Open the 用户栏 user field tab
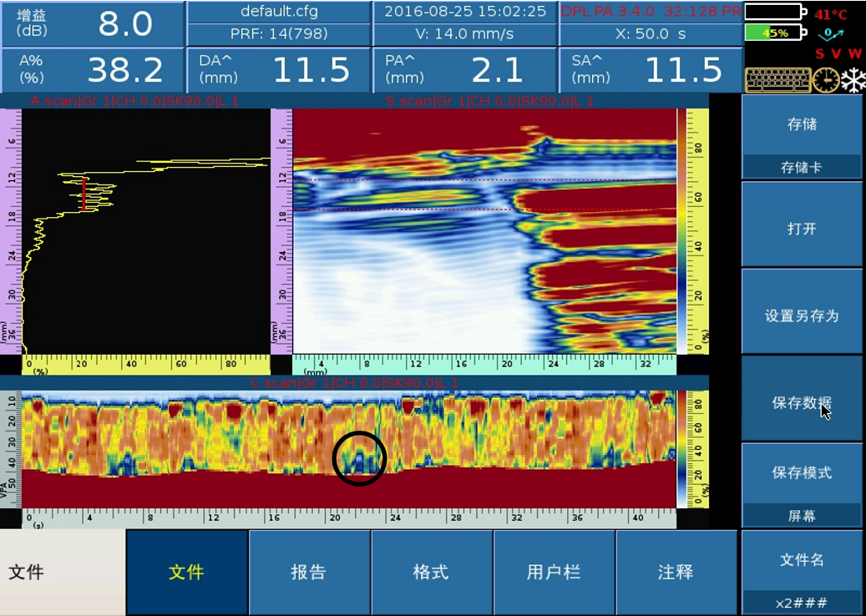The width and height of the screenshot is (866, 616). [553, 573]
